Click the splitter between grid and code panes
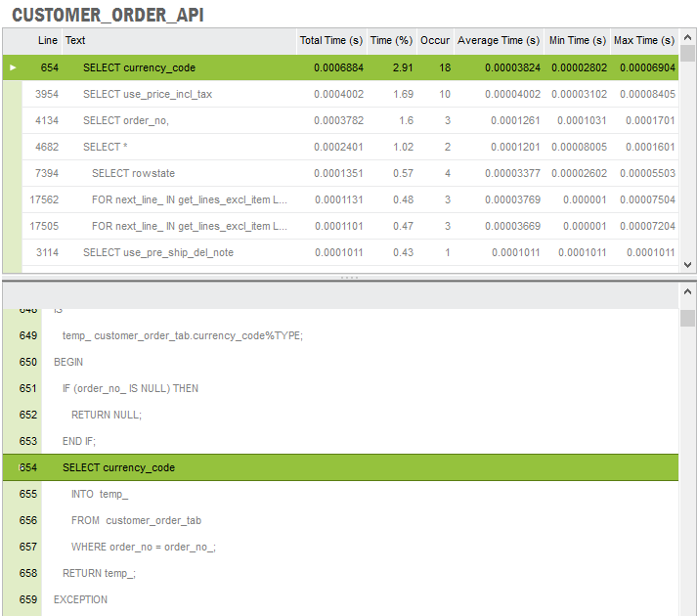This screenshot has width=697, height=616. pyautogui.click(x=348, y=278)
